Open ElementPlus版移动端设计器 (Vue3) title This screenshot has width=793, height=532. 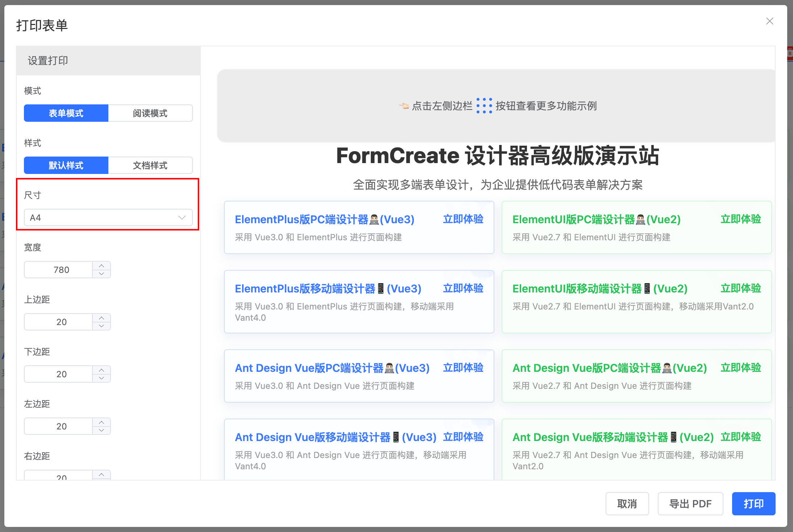(x=328, y=288)
